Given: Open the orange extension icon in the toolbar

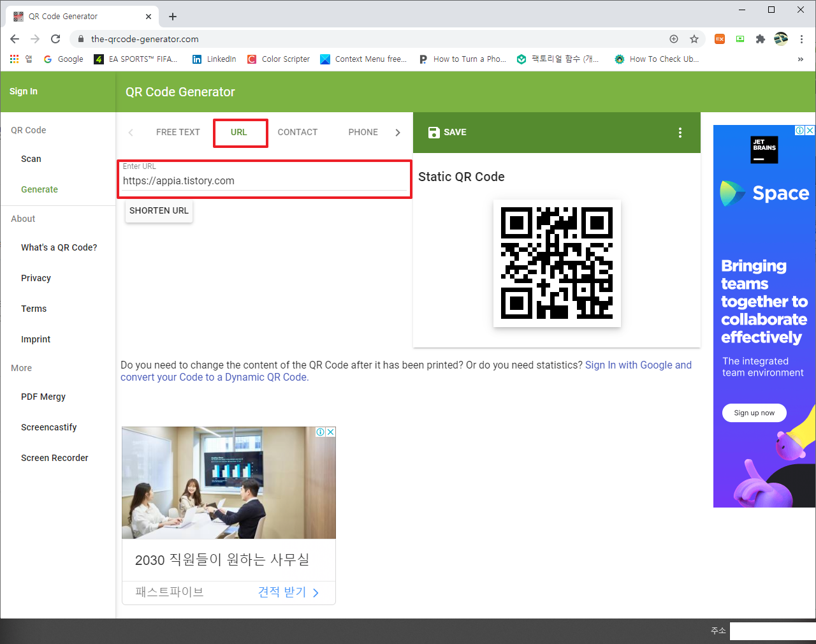Looking at the screenshot, I should coord(720,39).
